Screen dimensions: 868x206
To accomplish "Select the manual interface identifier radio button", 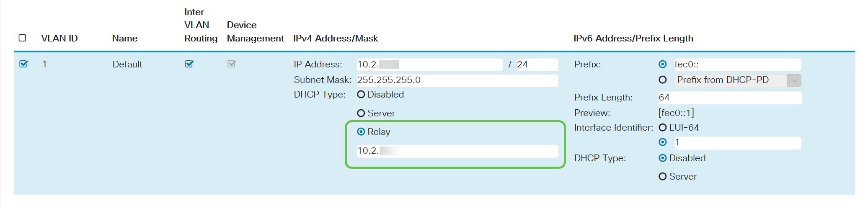I will [663, 142].
